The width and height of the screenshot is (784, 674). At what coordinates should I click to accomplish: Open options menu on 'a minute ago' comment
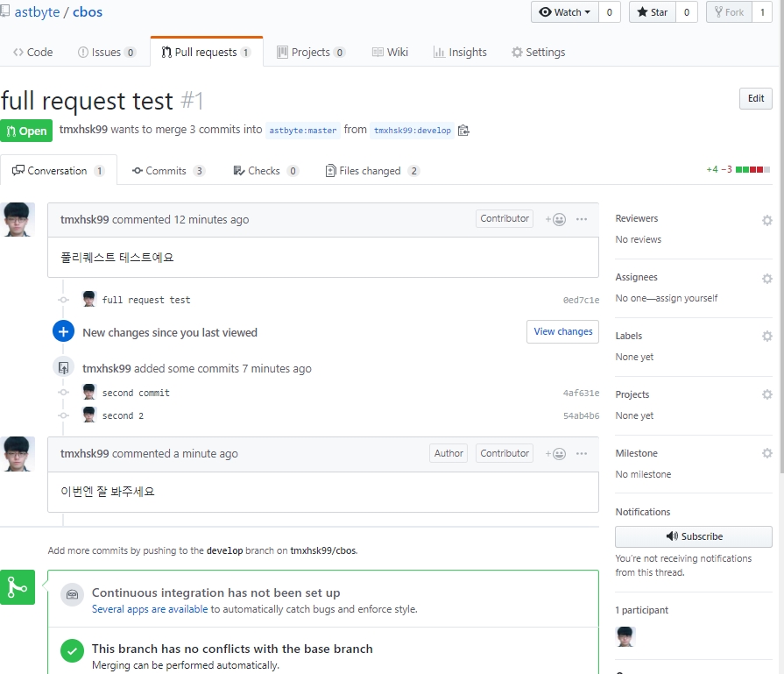click(x=582, y=454)
